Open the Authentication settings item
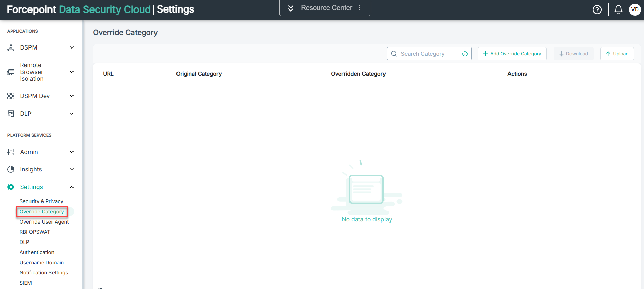644x289 pixels. click(x=37, y=252)
